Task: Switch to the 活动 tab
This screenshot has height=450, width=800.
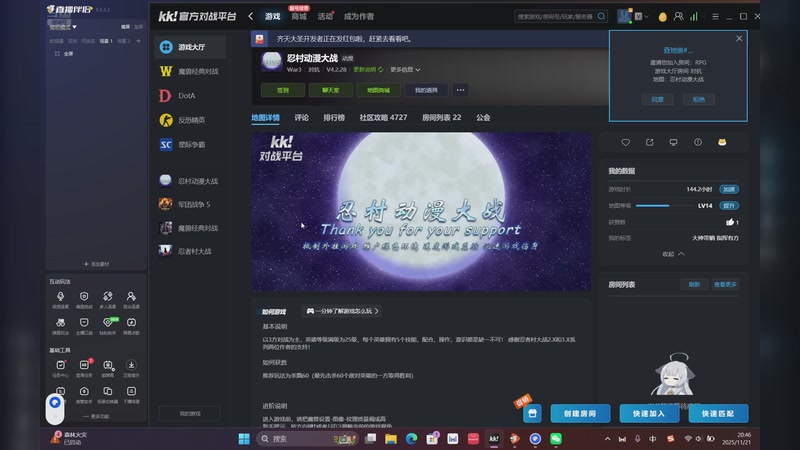Action: (325, 16)
